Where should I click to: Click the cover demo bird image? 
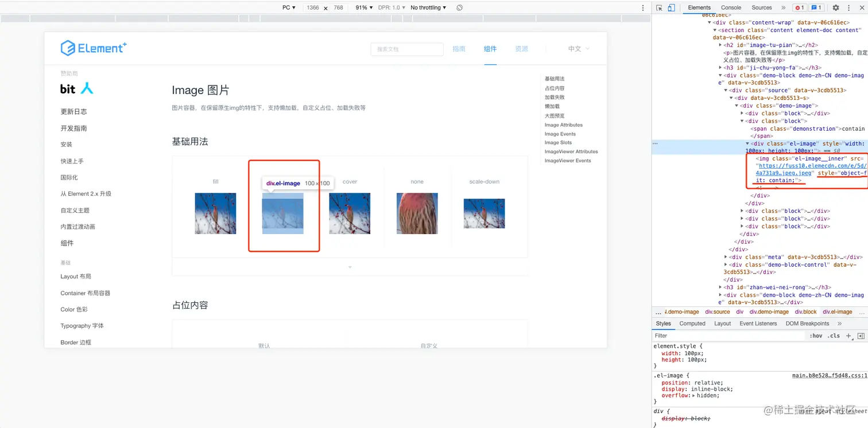click(x=350, y=213)
